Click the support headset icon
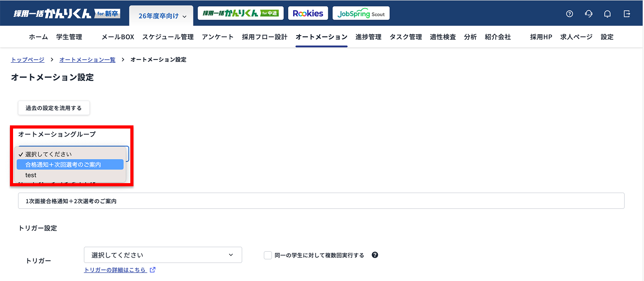 (x=589, y=14)
